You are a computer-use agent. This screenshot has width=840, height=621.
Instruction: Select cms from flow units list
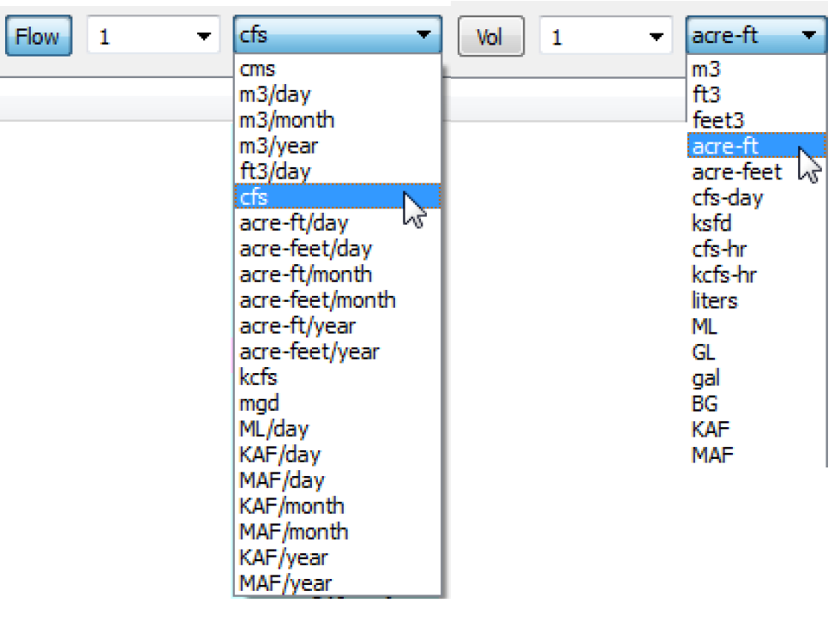click(257, 69)
